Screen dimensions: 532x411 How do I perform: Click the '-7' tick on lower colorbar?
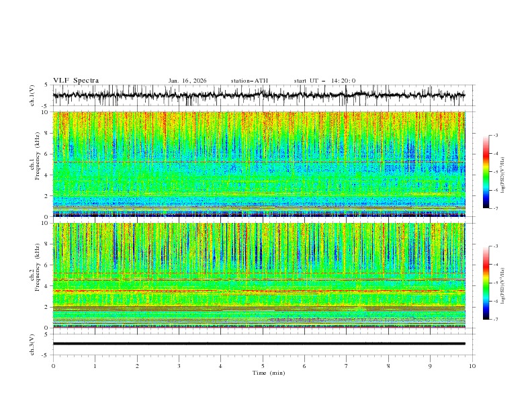(x=495, y=320)
